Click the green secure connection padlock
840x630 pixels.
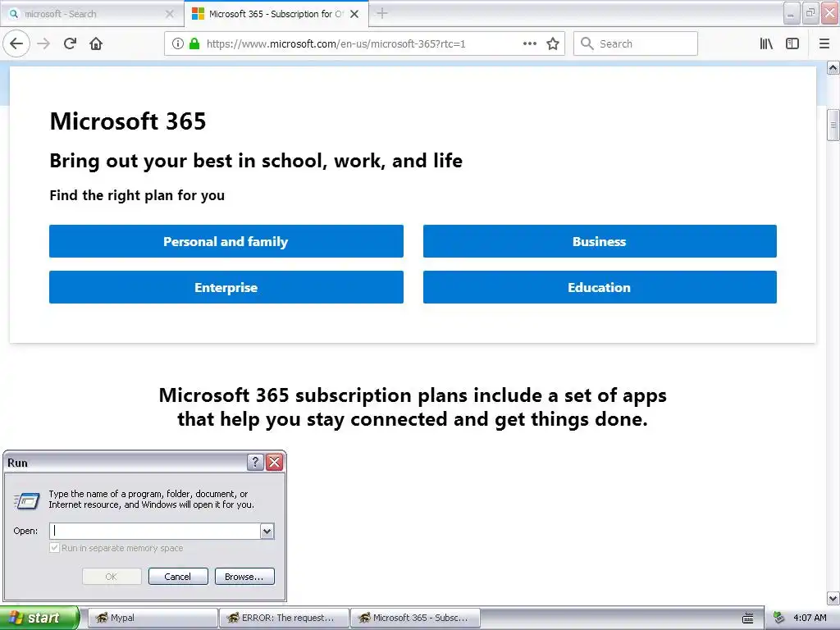tap(194, 43)
